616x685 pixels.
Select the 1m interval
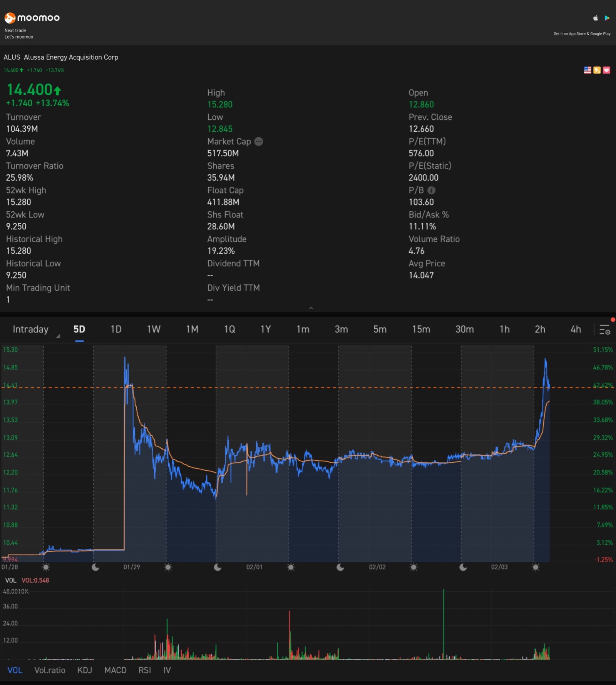[x=303, y=329]
